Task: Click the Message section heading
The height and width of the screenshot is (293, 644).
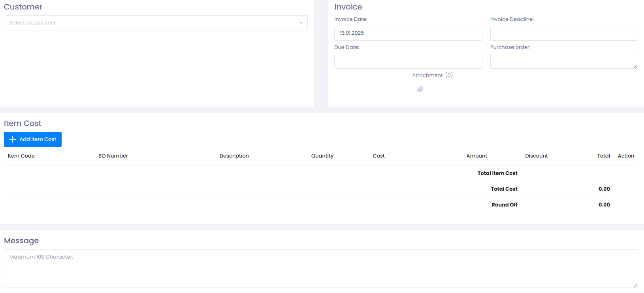Action: (x=21, y=241)
